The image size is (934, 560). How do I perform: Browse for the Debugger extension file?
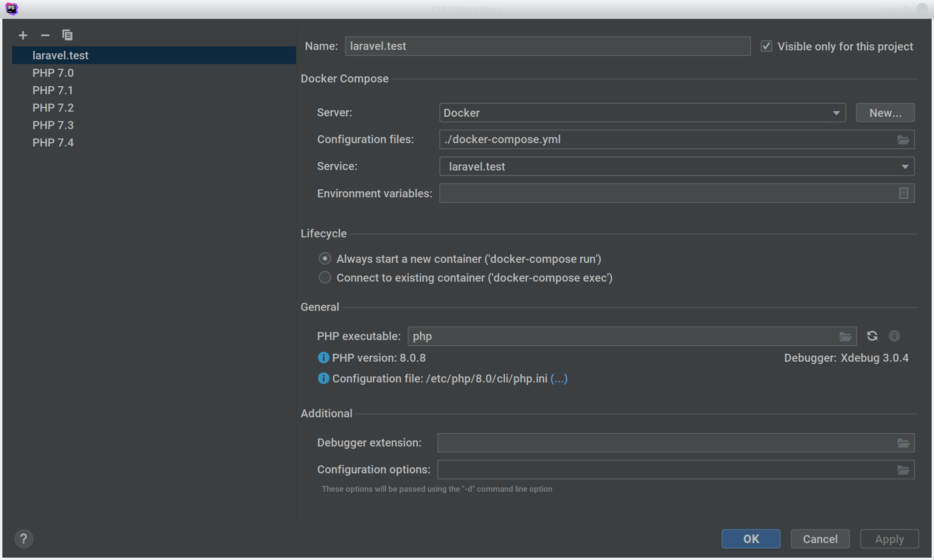point(903,443)
